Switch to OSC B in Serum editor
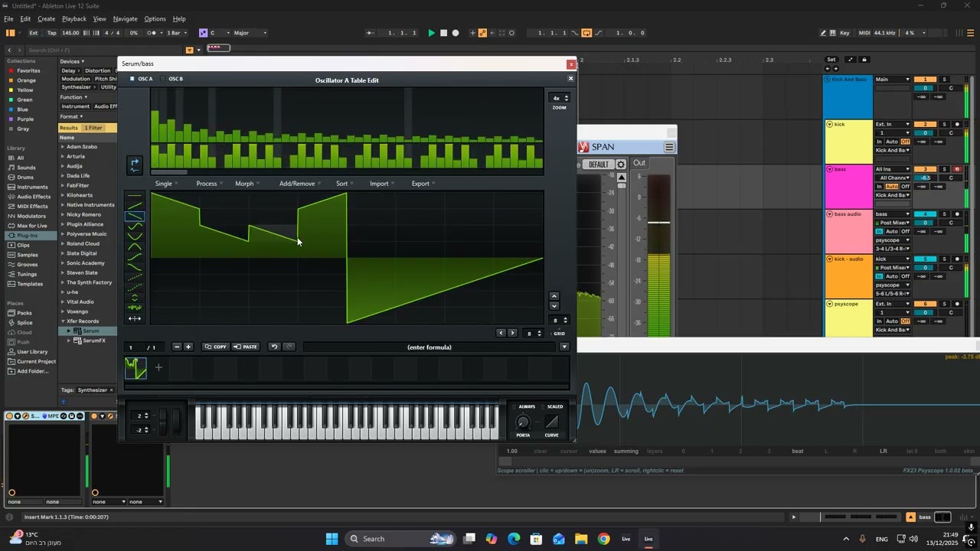980x551 pixels. click(172, 79)
